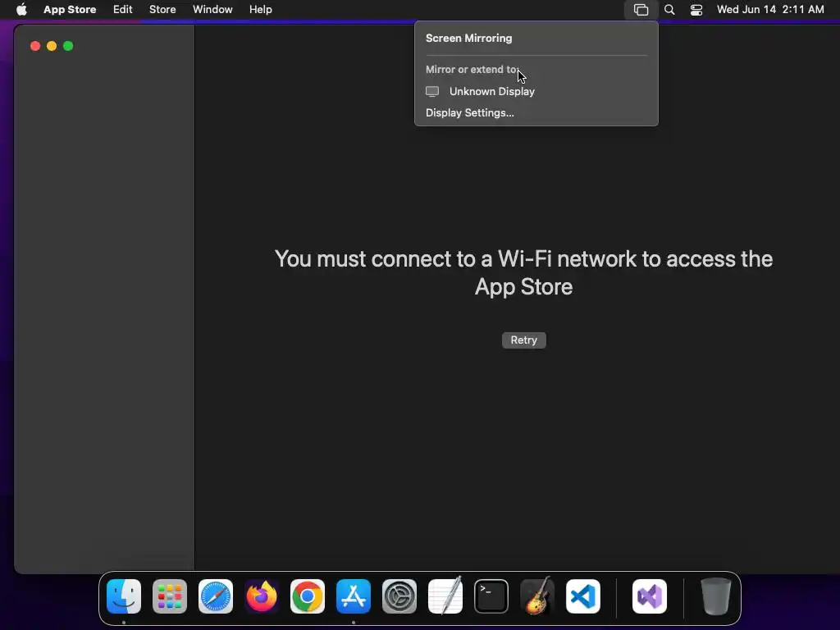Zoom the App Store window with green button
840x630 pixels.
coord(68,46)
